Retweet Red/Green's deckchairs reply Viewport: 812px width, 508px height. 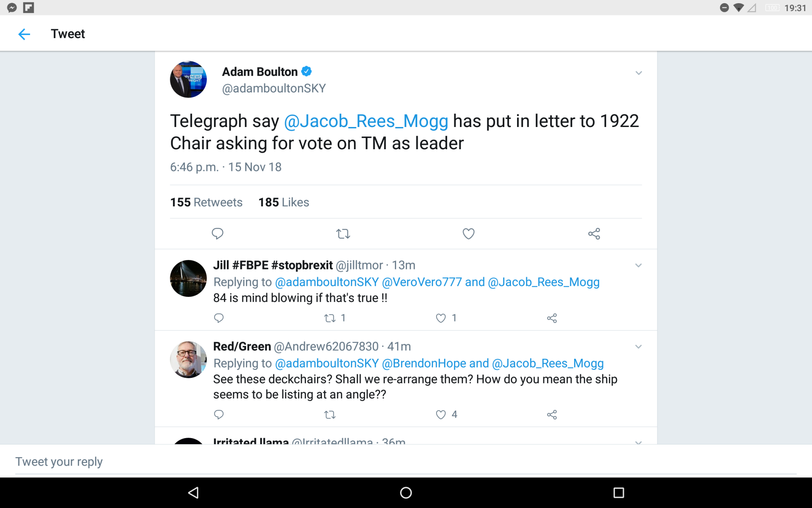329,414
